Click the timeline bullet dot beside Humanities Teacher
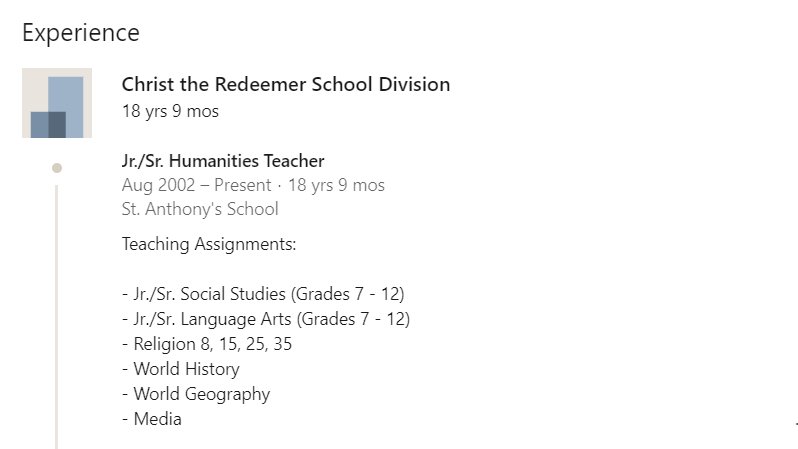Image resolution: width=798 pixels, height=449 pixels. coord(57,168)
